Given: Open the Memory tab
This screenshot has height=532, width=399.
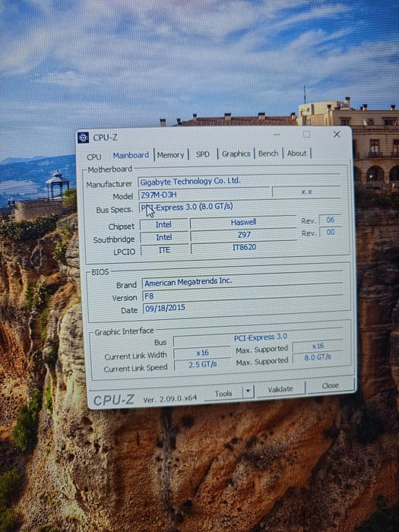Looking at the screenshot, I should pos(171,155).
